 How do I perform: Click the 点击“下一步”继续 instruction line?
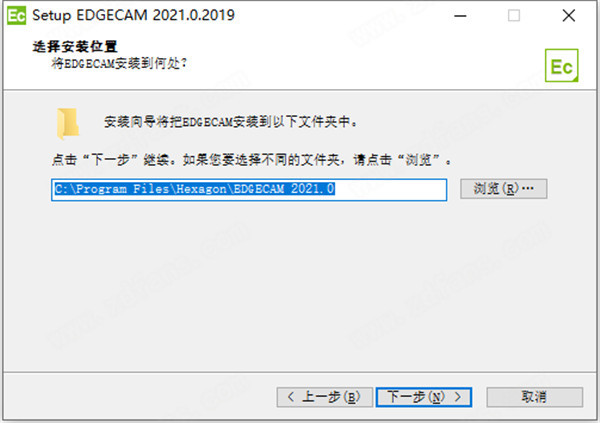coord(251,160)
